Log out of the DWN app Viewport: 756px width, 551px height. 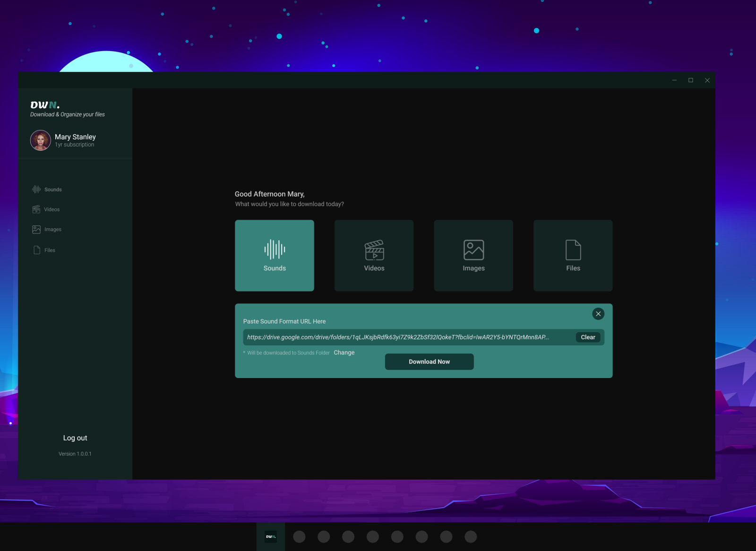pos(75,438)
